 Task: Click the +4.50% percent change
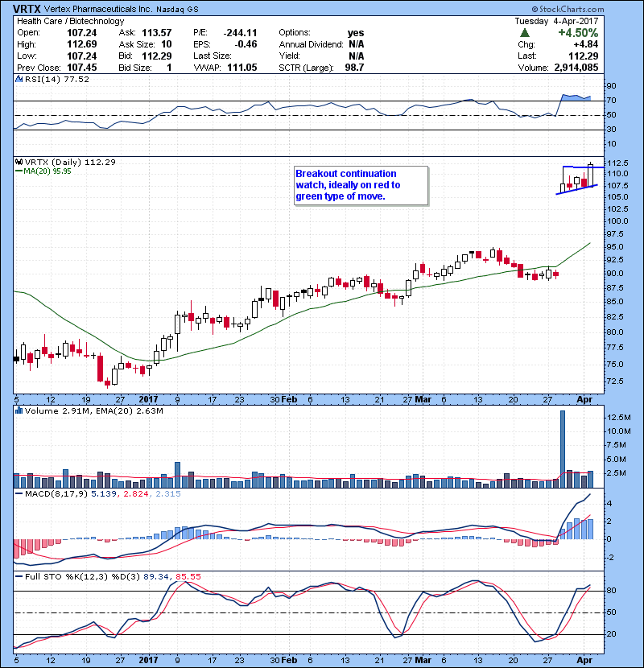click(x=578, y=33)
